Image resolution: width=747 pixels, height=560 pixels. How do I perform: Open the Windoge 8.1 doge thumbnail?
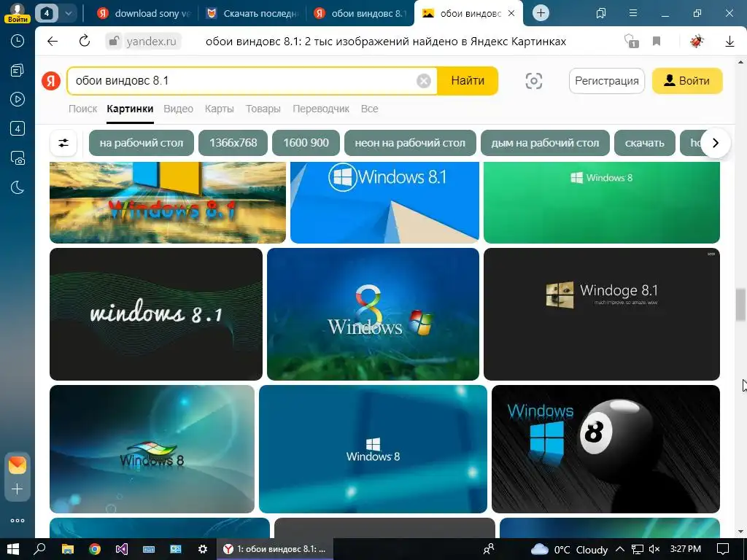(601, 314)
